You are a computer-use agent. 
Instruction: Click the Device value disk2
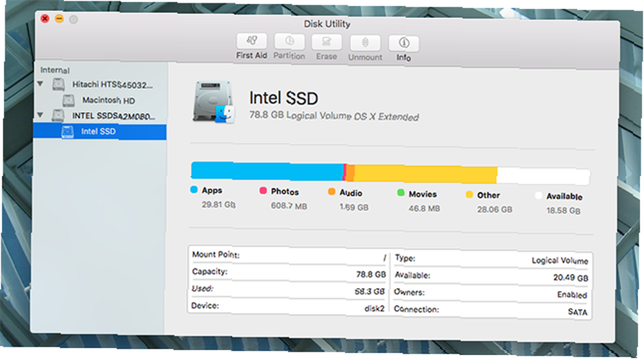[374, 308]
